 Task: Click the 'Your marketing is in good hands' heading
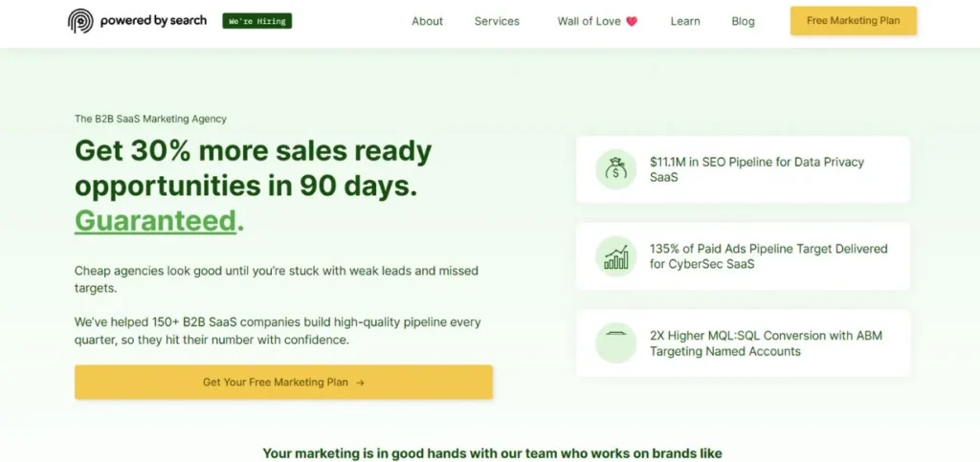point(492,452)
